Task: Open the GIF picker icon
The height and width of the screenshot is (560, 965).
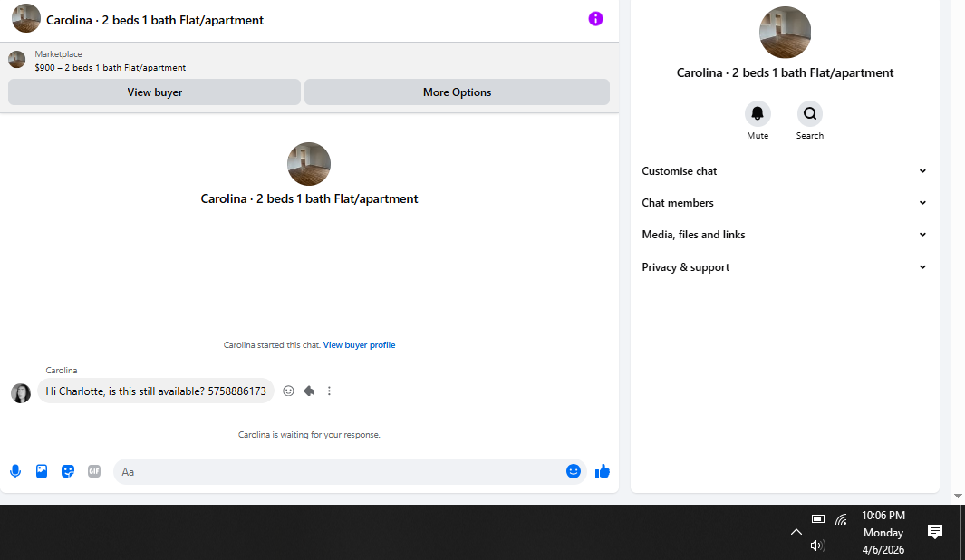Action: pyautogui.click(x=94, y=471)
